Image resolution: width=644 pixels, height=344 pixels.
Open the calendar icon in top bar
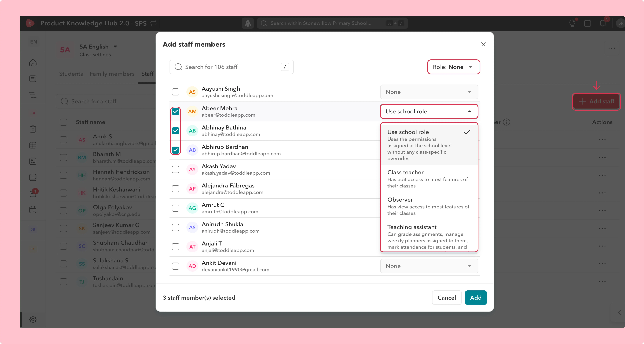pyautogui.click(x=588, y=23)
